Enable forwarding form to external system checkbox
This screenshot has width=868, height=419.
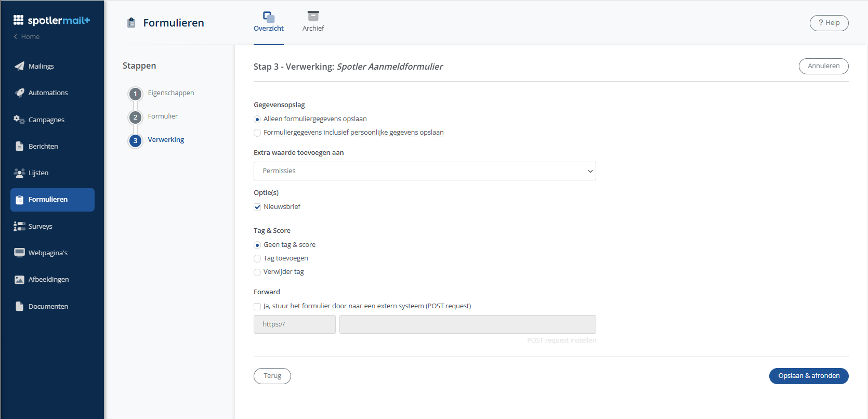(257, 306)
